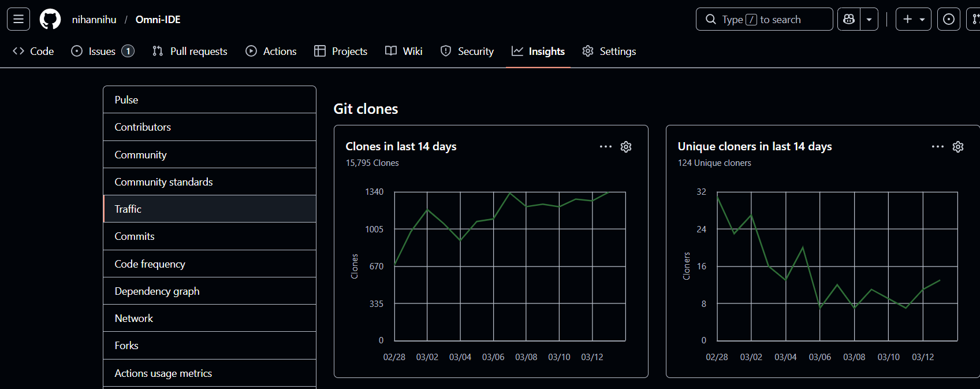Click the '124 Unique cloners' total text
Viewport: 980px width, 389px height.
[x=714, y=163]
